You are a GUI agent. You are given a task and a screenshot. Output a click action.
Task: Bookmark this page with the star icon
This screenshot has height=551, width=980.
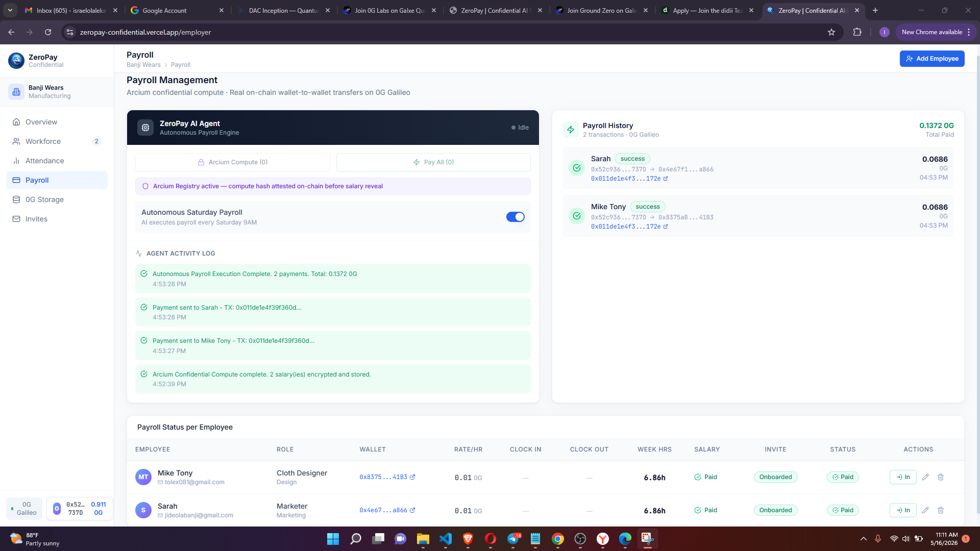click(x=831, y=32)
